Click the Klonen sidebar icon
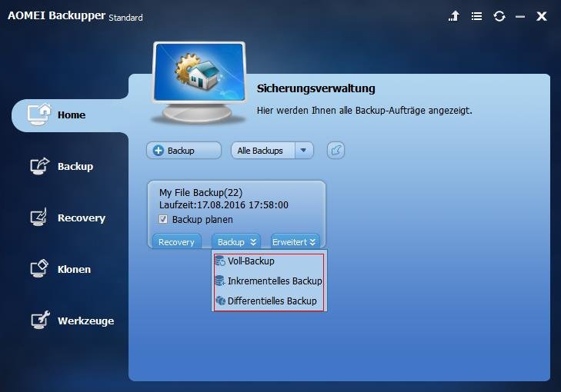561x392 pixels. pos(39,269)
